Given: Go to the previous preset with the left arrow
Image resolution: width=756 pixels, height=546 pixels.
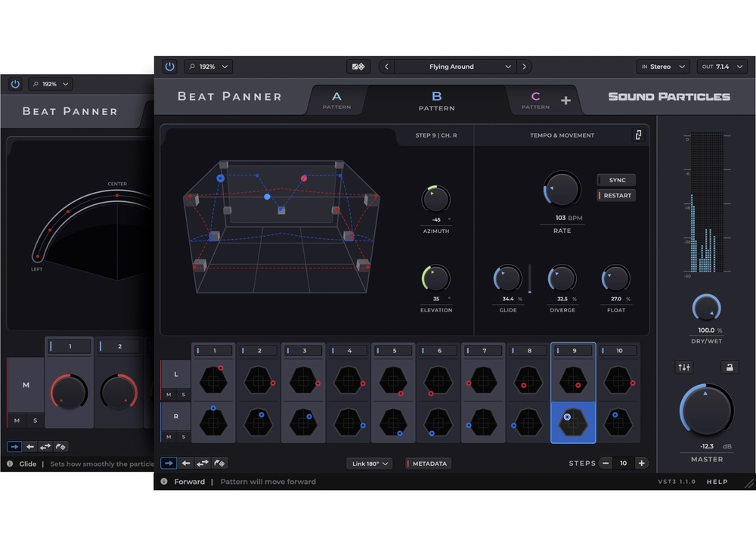Looking at the screenshot, I should pos(386,67).
